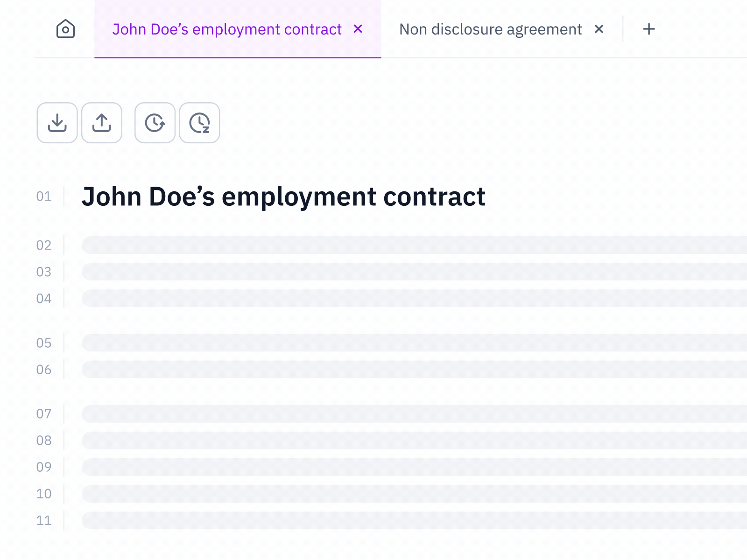Close the Non disclosure agreement tab
Viewport: 747px width, 560px height.
(599, 29)
